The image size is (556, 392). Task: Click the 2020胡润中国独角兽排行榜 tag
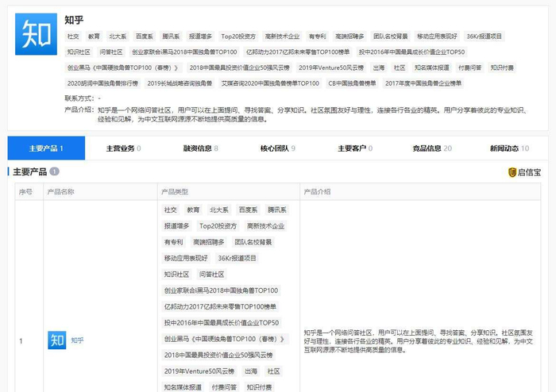(x=102, y=83)
